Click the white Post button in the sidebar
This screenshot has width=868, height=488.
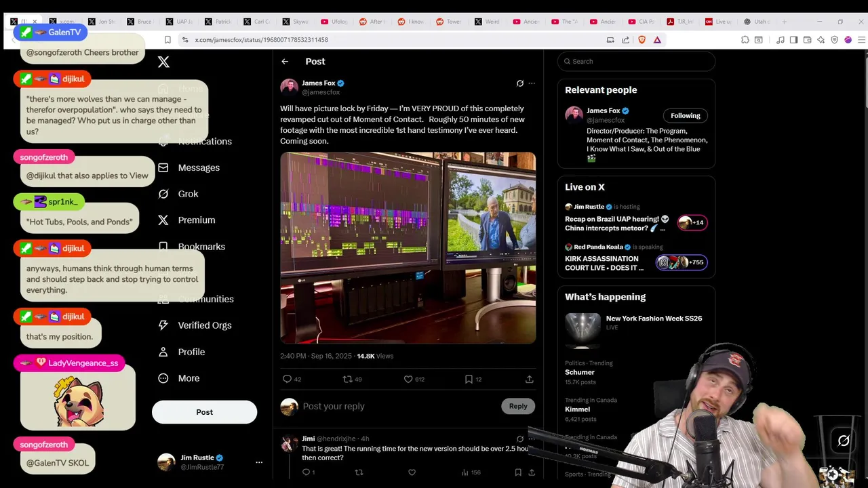click(204, 412)
